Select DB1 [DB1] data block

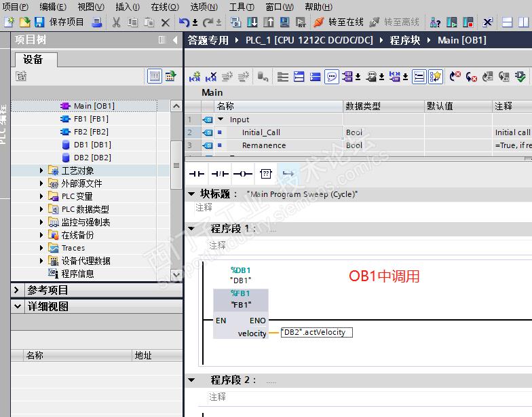point(92,145)
